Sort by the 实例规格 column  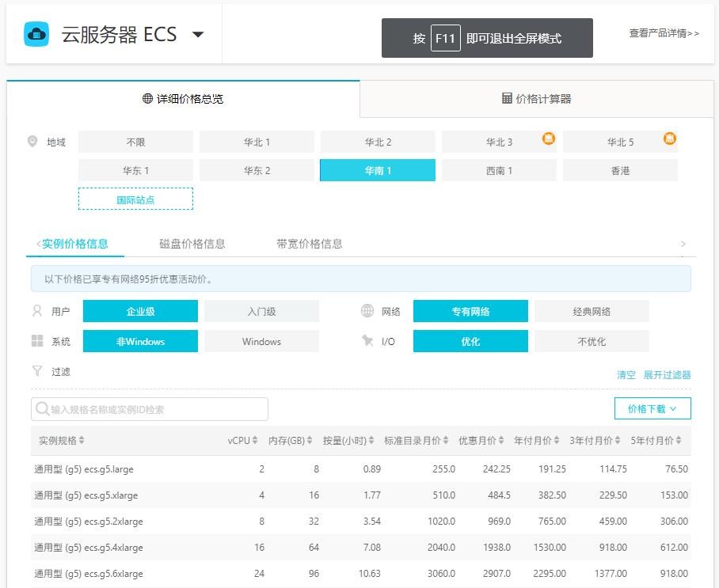click(x=62, y=441)
